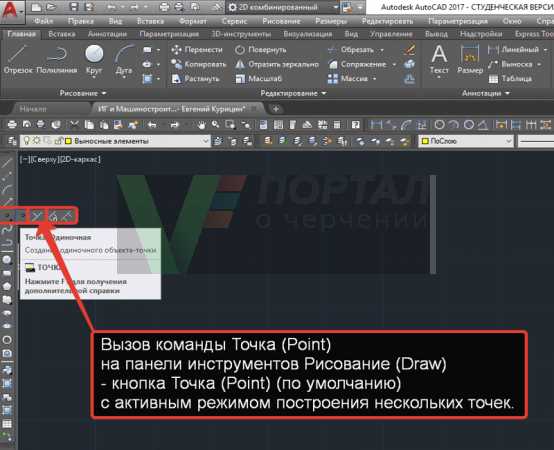Open the Рисование menu
The image size is (554, 450).
281,21
